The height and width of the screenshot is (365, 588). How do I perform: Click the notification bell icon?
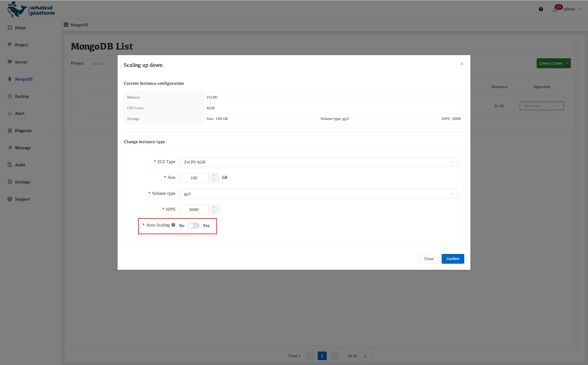pos(555,10)
